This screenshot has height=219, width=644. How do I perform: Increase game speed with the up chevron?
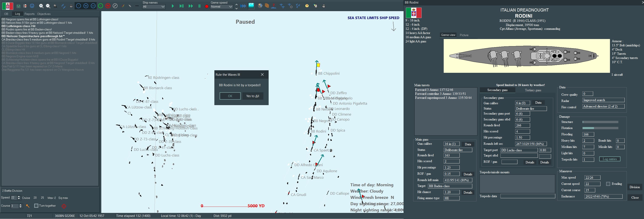236,4
